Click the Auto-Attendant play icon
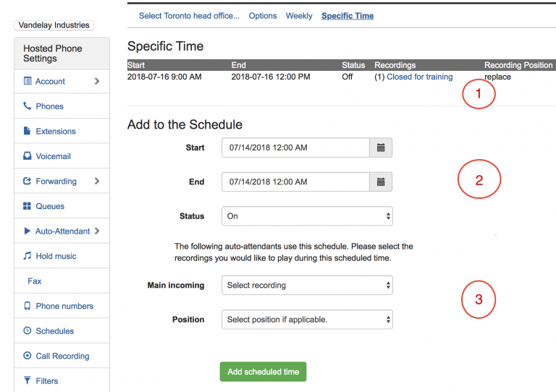 tap(27, 231)
